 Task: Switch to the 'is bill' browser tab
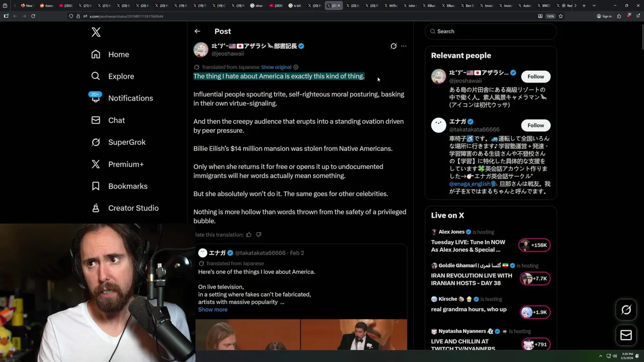point(295,6)
